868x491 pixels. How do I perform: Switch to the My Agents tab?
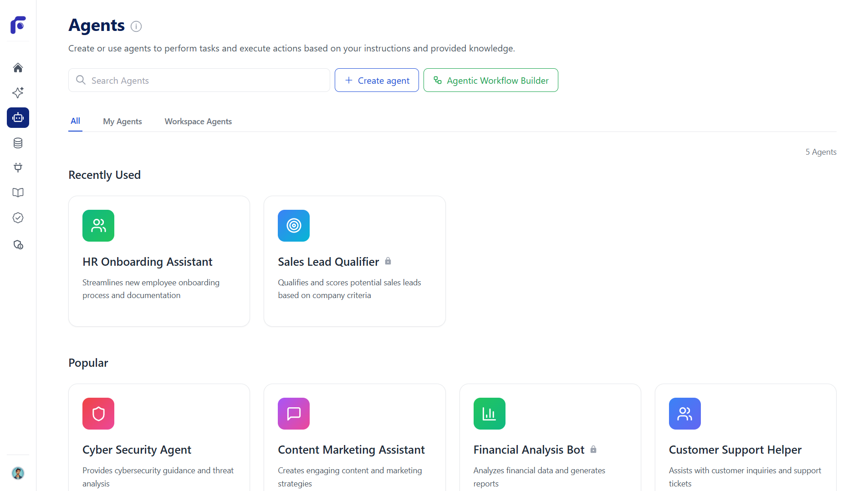[x=122, y=121]
